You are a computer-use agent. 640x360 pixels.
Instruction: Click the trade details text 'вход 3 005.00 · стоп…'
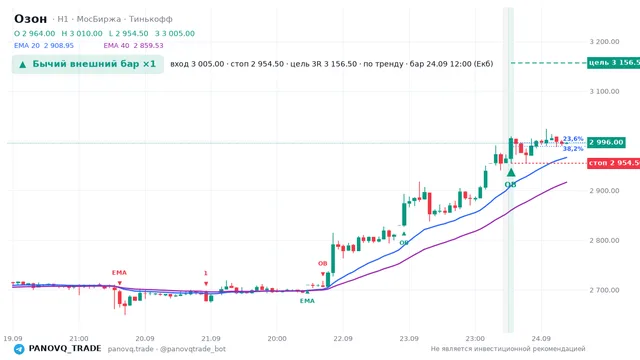coord(331,64)
